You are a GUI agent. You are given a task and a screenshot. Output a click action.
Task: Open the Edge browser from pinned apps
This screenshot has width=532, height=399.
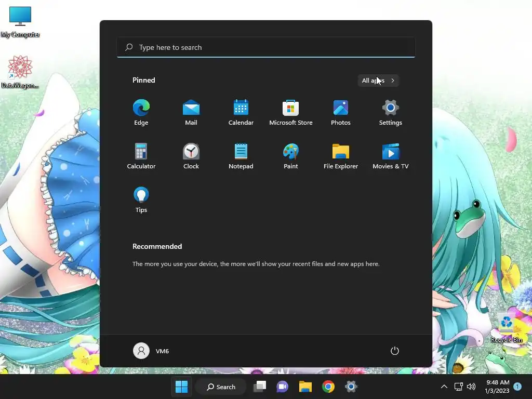141,113
